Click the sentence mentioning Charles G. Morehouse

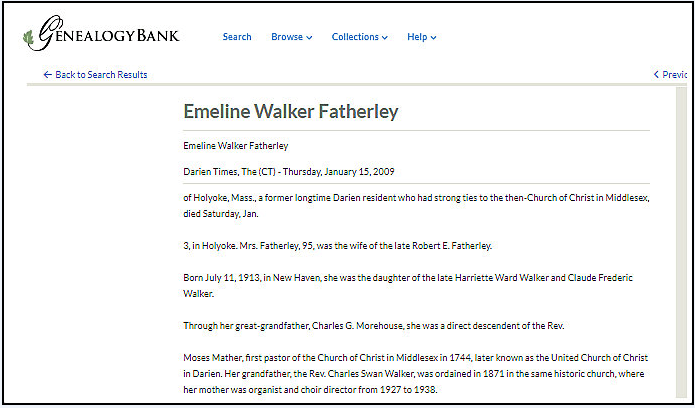pos(374,326)
